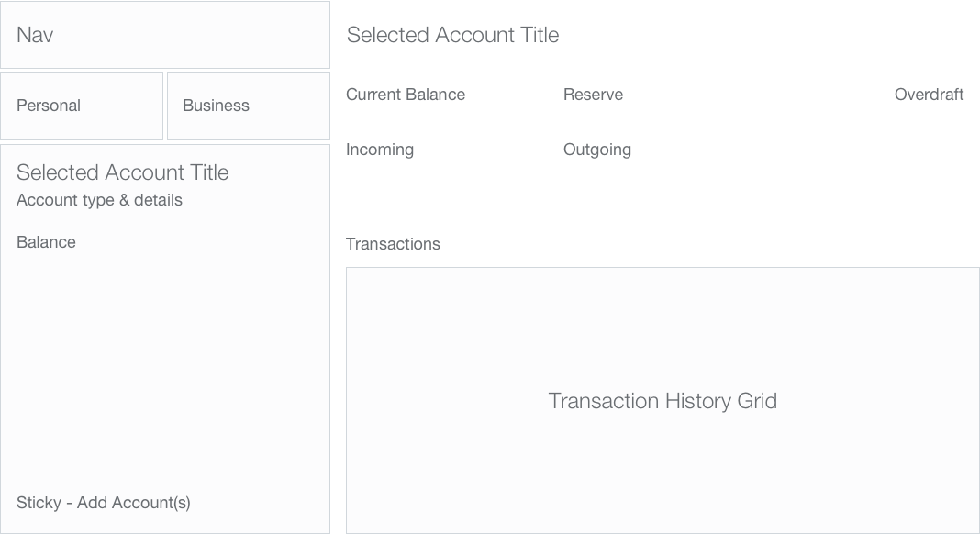Click the main Selected Account Title header
This screenshot has height=534, width=980.
(452, 35)
